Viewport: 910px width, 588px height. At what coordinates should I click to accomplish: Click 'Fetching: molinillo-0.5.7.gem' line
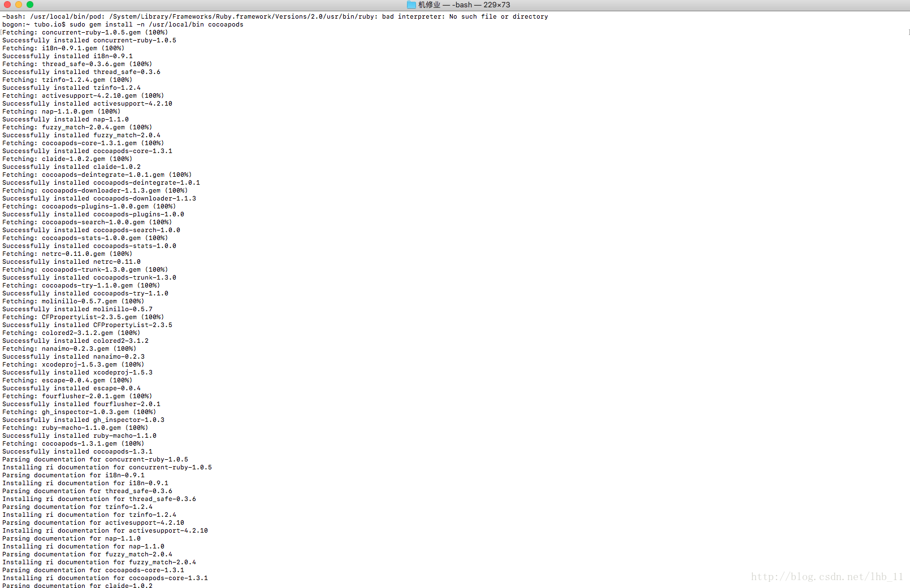click(73, 301)
